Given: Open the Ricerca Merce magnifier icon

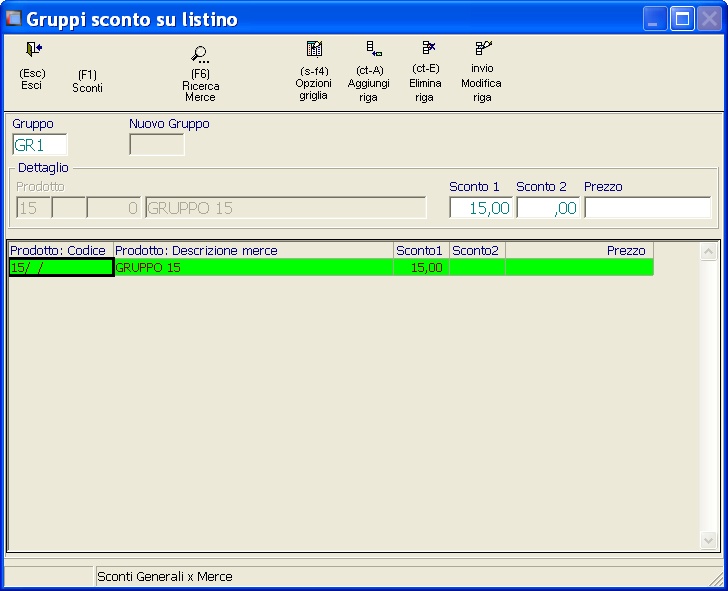Looking at the screenshot, I should (200, 54).
